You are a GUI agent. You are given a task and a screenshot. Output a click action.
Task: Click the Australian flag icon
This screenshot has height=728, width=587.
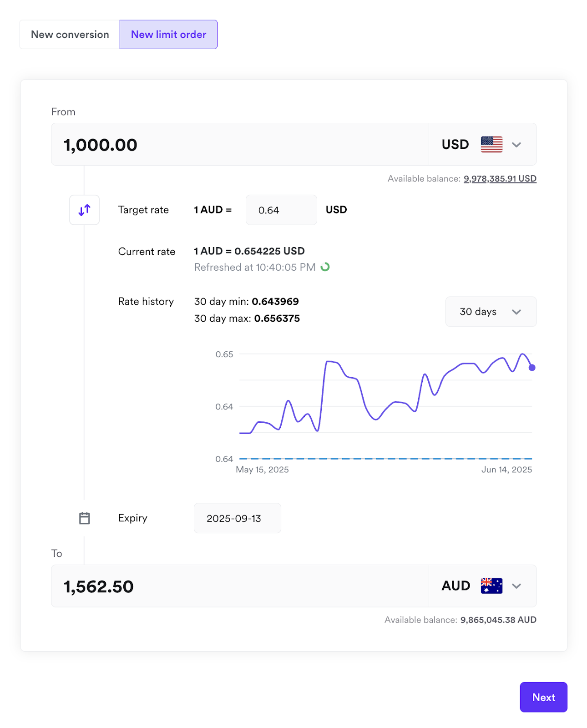click(x=491, y=586)
